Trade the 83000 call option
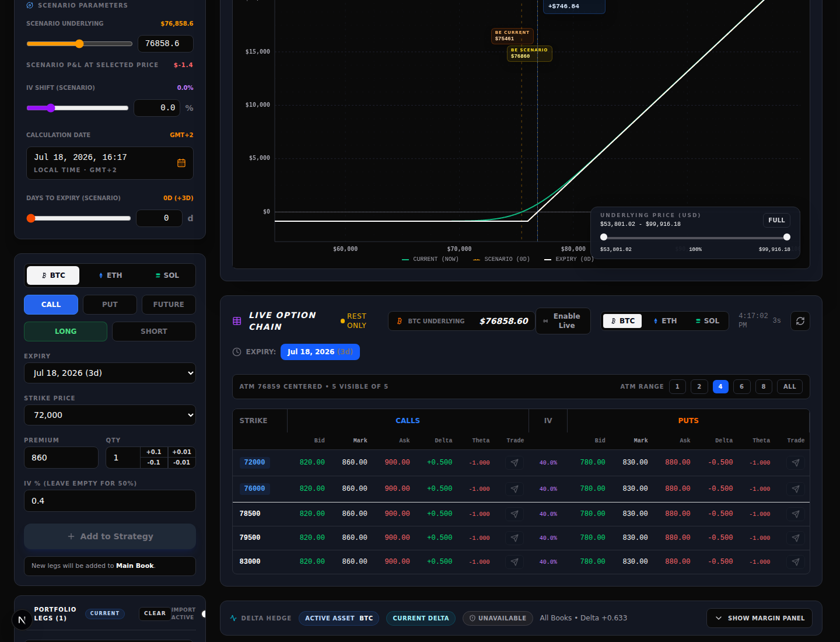Screen dimensions: 840x642 pyautogui.click(x=514, y=562)
